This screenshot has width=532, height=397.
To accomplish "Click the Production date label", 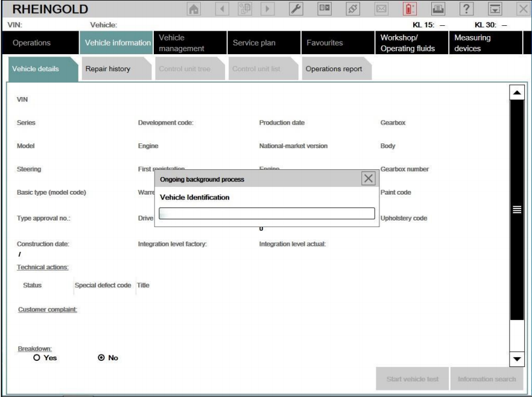I will [x=282, y=123].
